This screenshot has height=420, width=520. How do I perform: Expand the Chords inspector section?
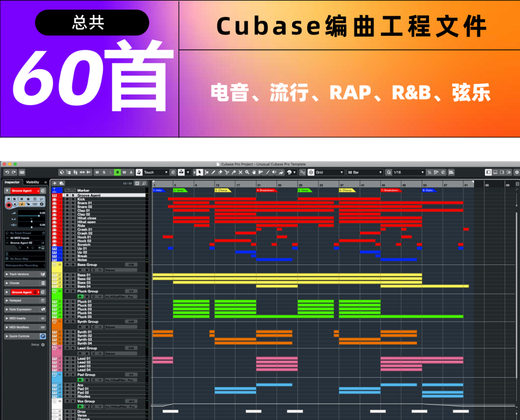coord(25,283)
